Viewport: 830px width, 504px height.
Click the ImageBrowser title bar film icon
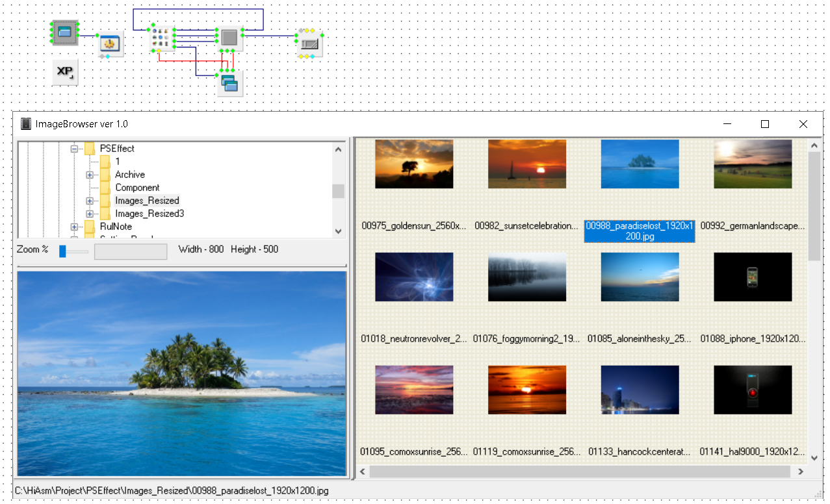point(26,124)
